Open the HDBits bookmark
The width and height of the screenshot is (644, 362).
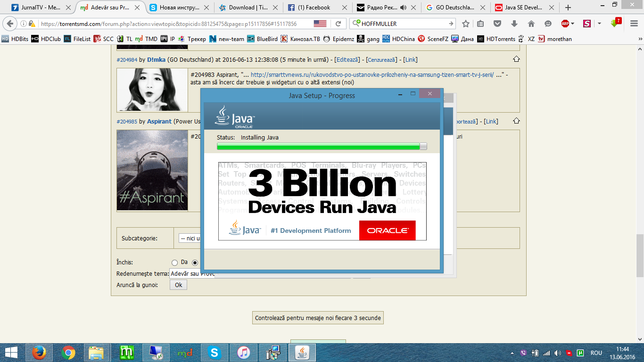[x=16, y=39]
